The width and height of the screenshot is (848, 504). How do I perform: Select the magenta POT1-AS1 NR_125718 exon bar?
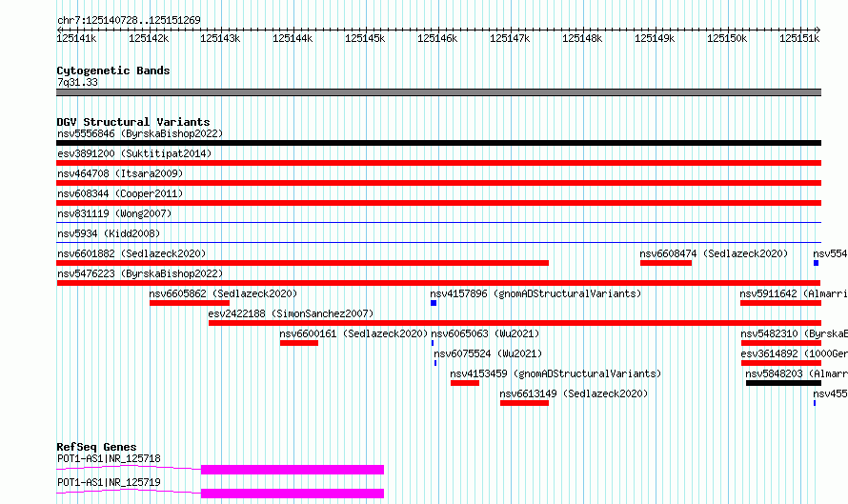pyautogui.click(x=293, y=470)
